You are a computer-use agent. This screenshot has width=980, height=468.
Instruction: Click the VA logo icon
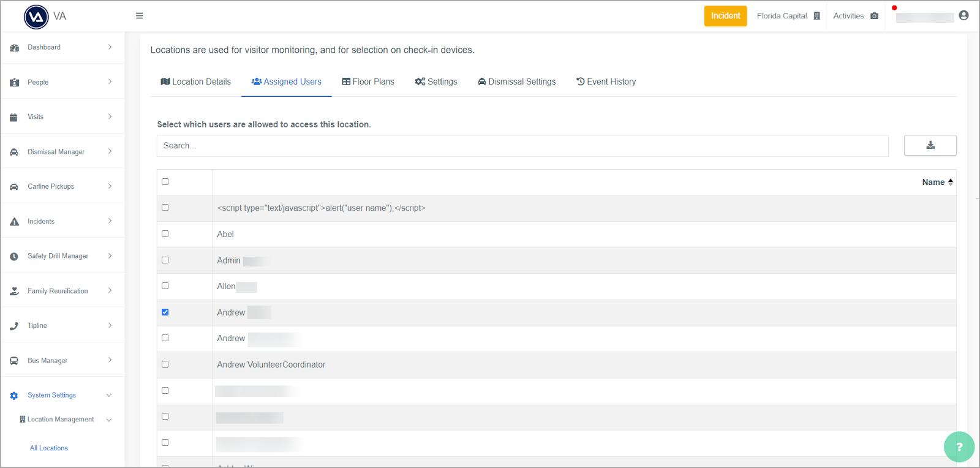tap(36, 17)
